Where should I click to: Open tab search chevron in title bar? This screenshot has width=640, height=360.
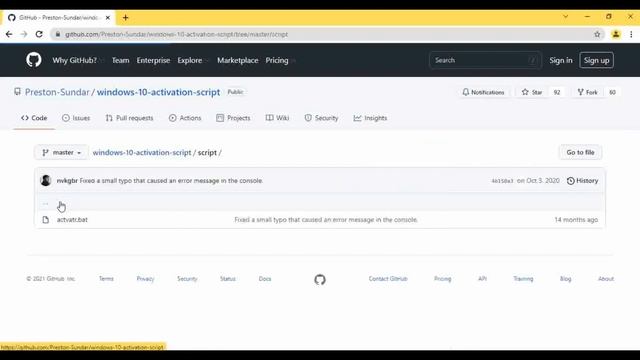click(566, 17)
